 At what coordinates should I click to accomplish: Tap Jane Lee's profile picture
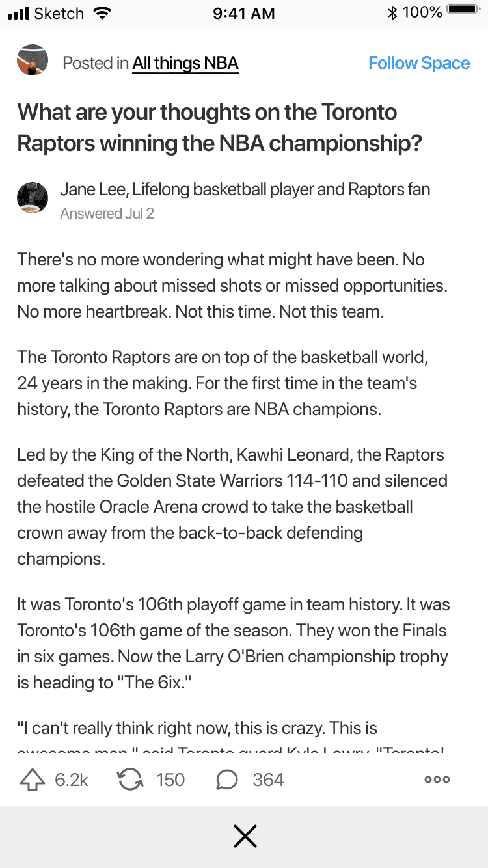[x=33, y=197]
